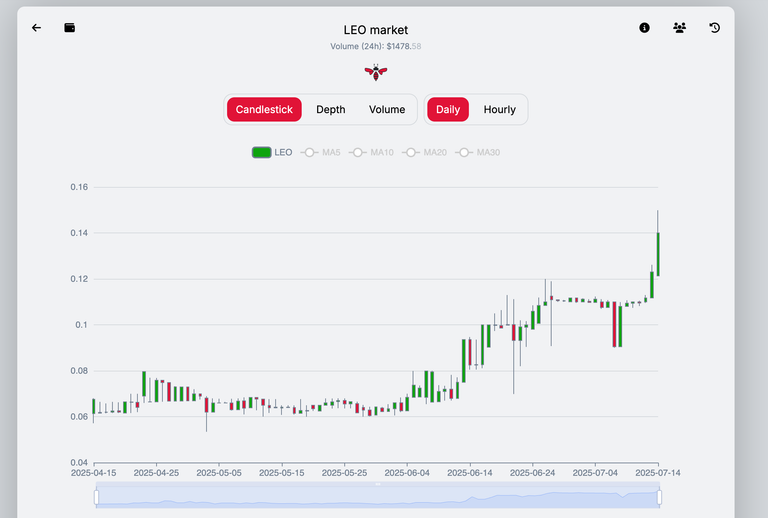768x518 pixels.
Task: Click the 0.06 price axis label
Action: 79,417
